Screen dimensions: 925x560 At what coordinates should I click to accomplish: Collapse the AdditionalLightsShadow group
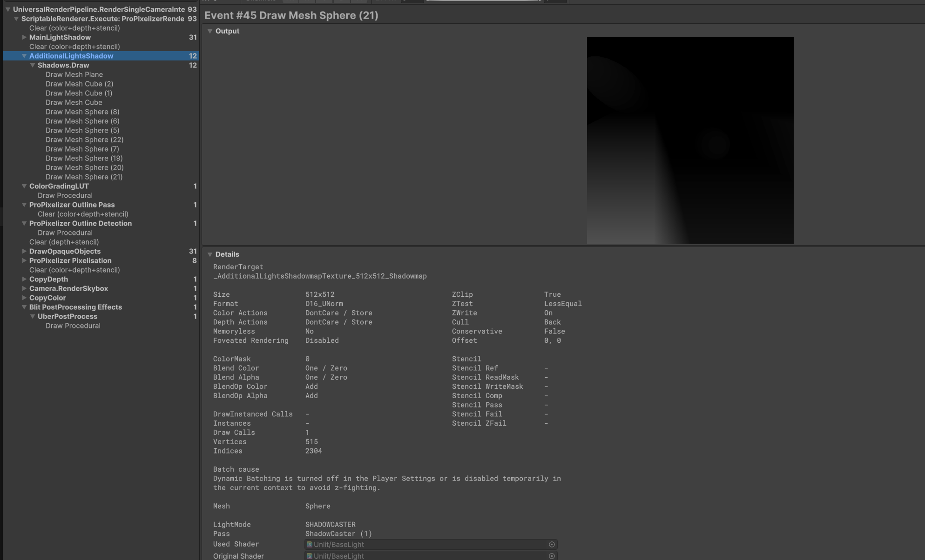(x=24, y=56)
